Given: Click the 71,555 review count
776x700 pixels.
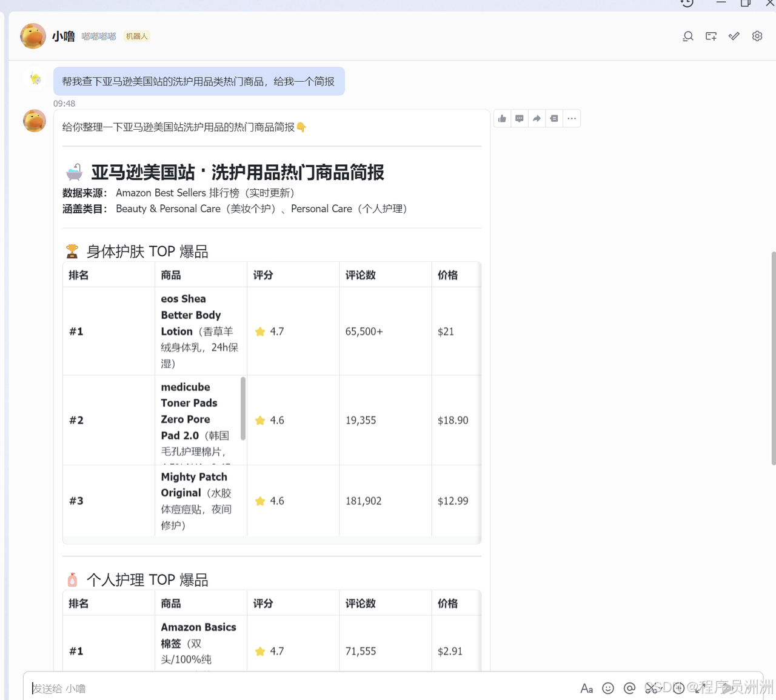Looking at the screenshot, I should coord(361,651).
